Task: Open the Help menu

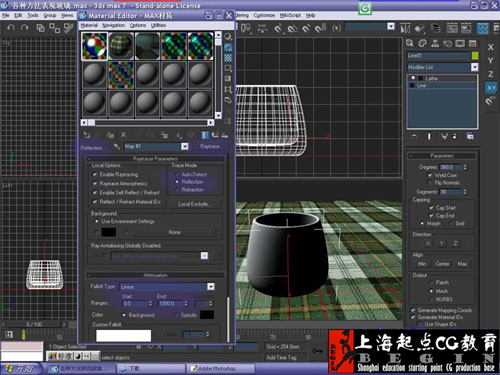Action: 310,15
